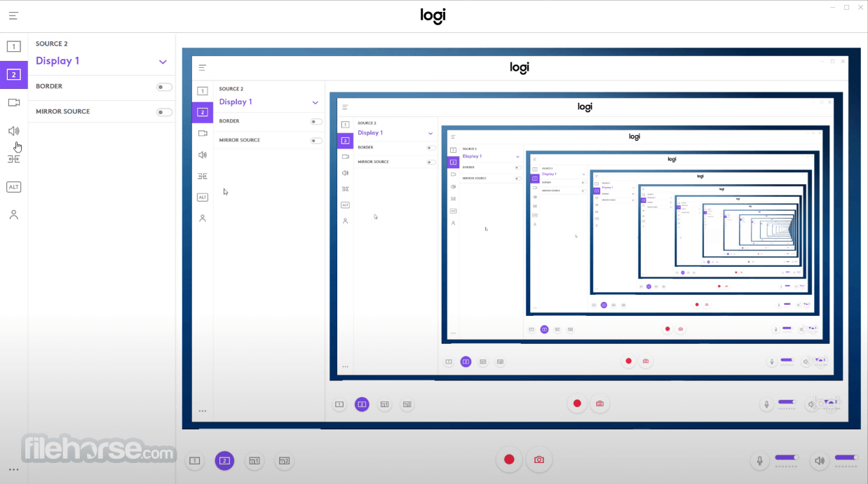Click the Display 1 source name

pos(57,61)
